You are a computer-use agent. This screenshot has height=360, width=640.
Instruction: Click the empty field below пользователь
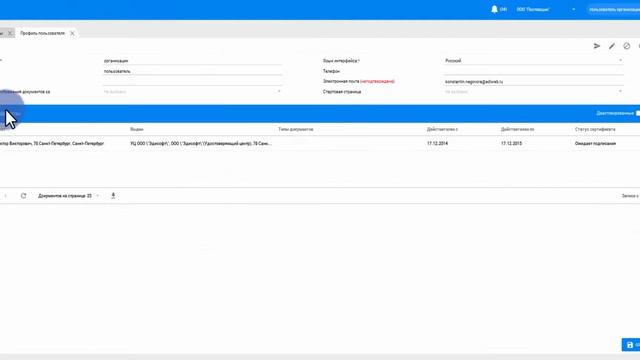[x=192, y=81]
